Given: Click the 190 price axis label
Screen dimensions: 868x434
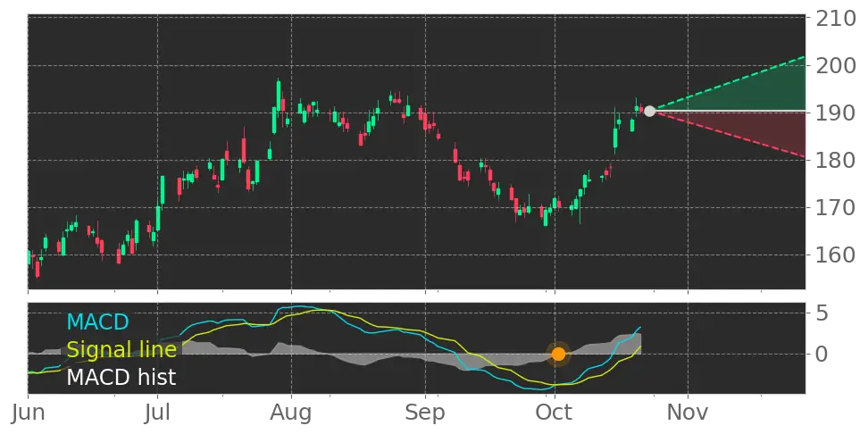Looking at the screenshot, I should pos(836,113).
